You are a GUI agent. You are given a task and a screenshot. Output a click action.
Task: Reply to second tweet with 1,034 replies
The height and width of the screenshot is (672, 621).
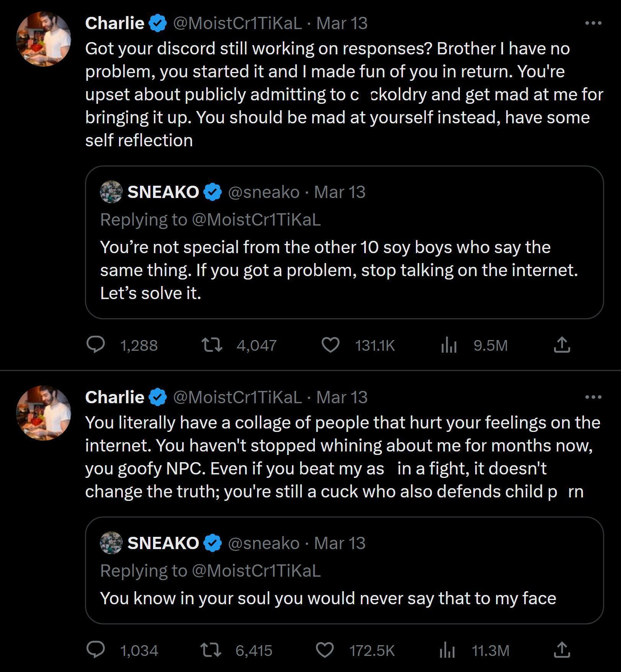coord(95,650)
